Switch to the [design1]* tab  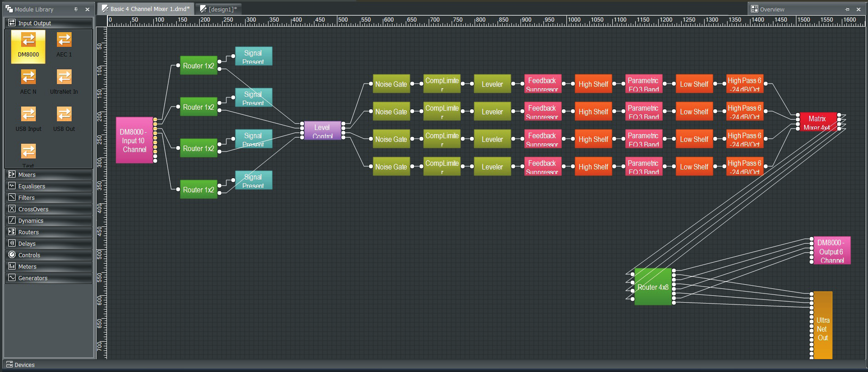(x=218, y=9)
